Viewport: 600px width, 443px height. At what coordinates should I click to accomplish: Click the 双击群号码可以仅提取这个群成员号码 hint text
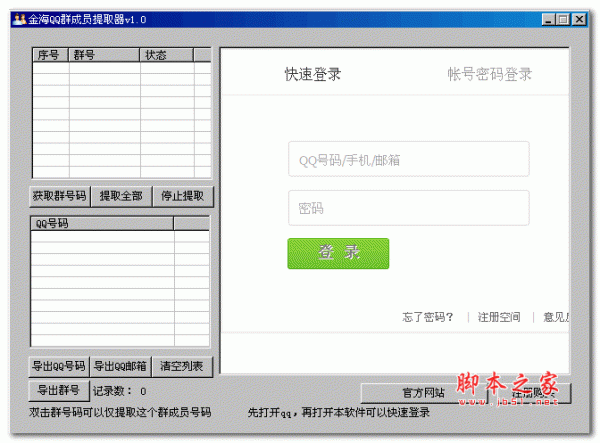click(x=120, y=412)
